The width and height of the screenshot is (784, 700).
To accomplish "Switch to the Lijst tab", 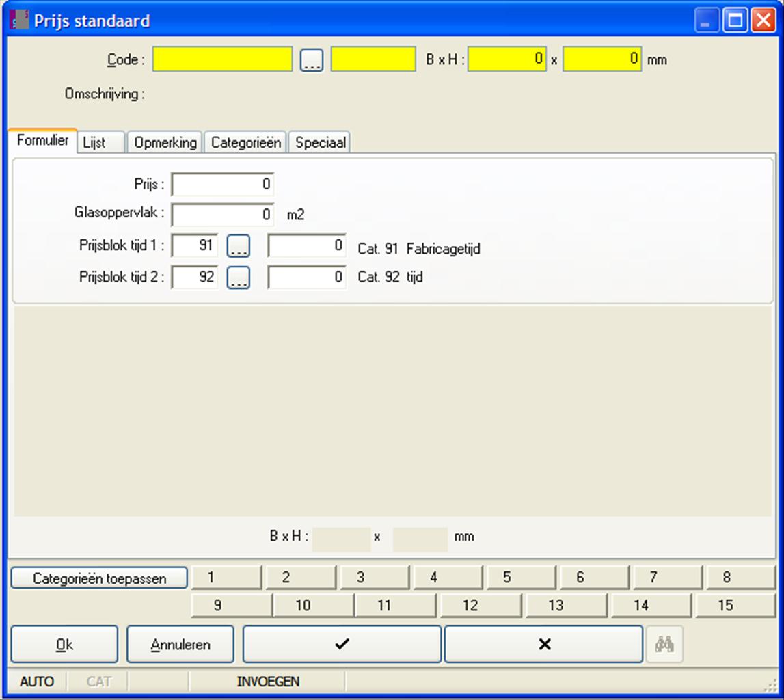I will (x=100, y=142).
